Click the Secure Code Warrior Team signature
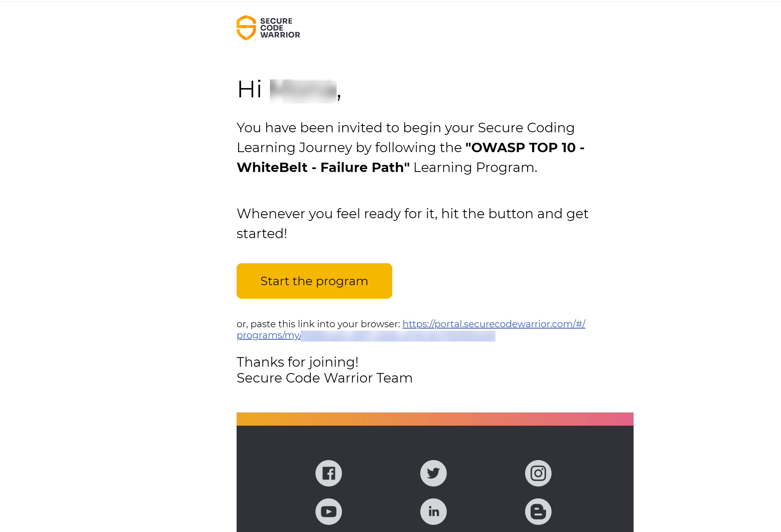The width and height of the screenshot is (781, 532). pos(324,378)
